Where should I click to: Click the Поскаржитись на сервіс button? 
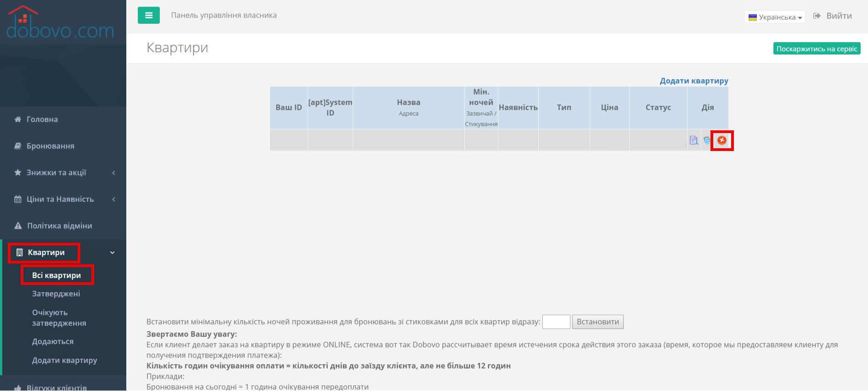(x=817, y=49)
